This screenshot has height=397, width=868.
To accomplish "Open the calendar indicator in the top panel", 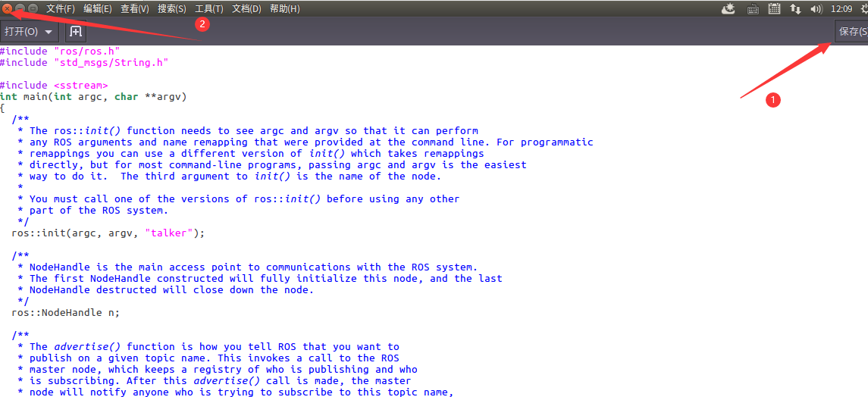I will point(775,8).
